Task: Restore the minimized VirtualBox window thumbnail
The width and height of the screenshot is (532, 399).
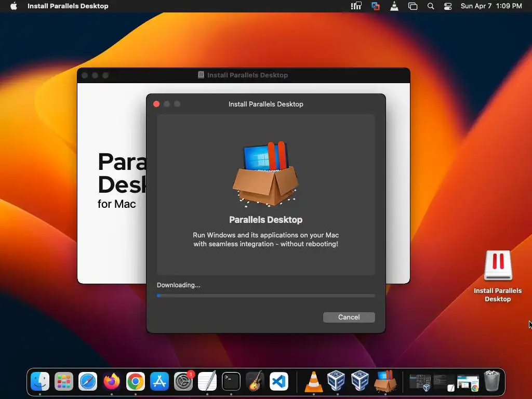Action: (x=420, y=382)
